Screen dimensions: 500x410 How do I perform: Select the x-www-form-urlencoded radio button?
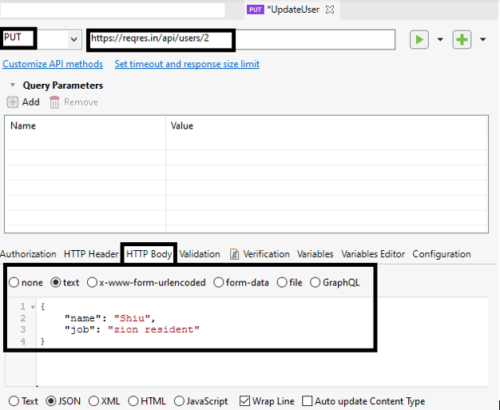point(92,282)
